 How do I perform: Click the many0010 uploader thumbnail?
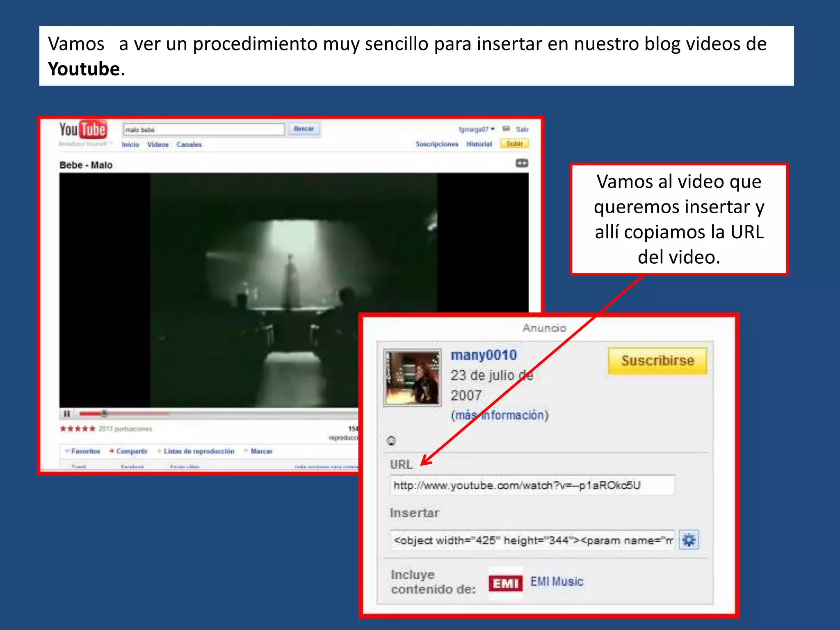pos(412,377)
